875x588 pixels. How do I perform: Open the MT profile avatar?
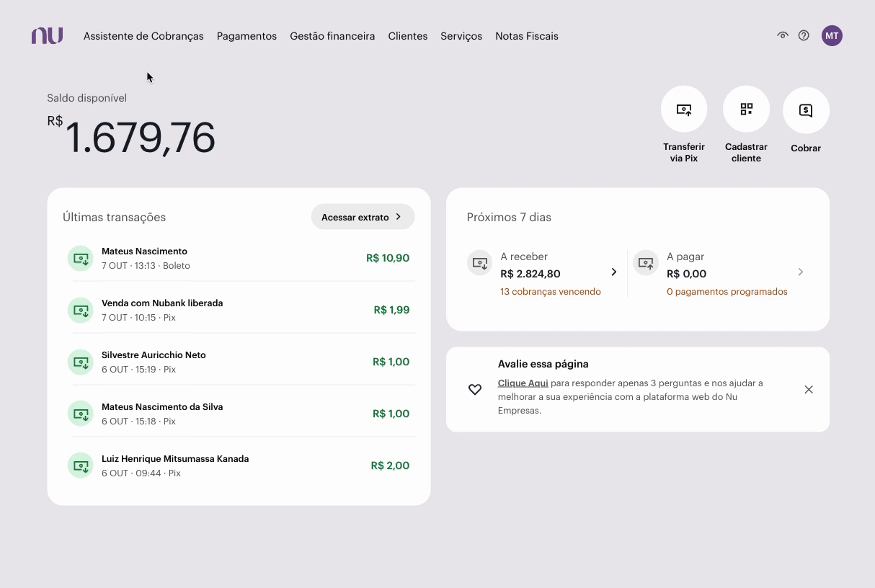832,35
